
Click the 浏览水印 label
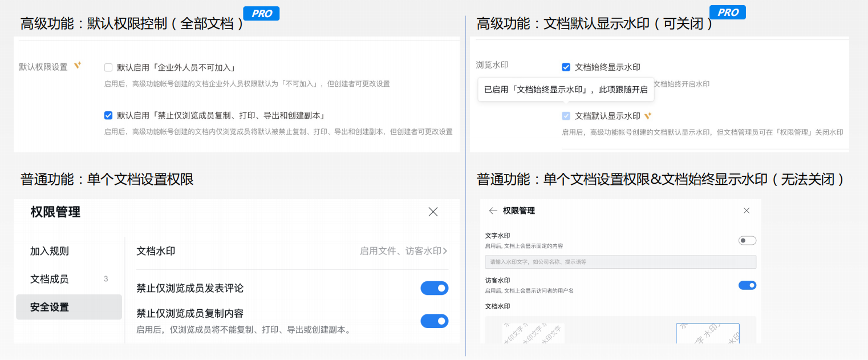492,66
